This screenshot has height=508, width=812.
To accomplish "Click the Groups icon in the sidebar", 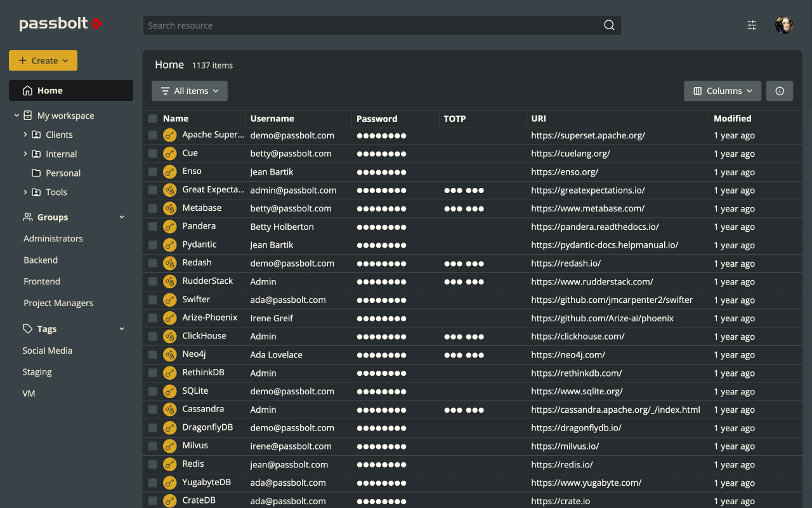I will click(26, 217).
